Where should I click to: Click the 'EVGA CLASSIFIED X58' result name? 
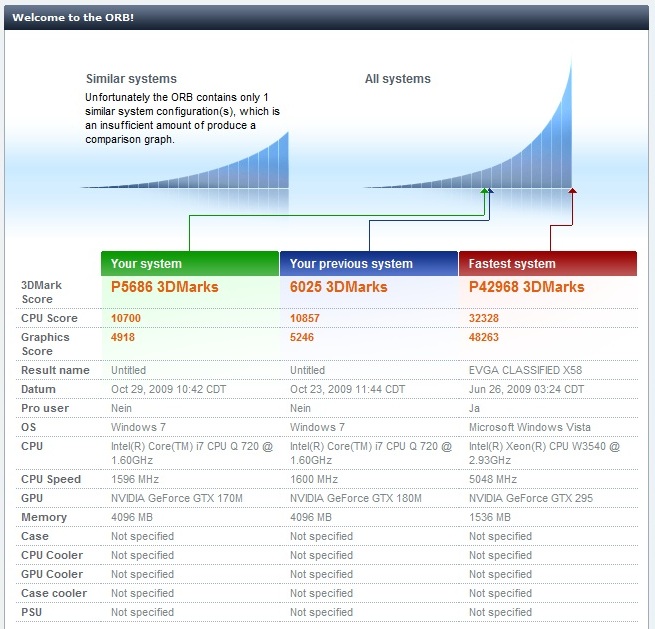click(x=526, y=370)
